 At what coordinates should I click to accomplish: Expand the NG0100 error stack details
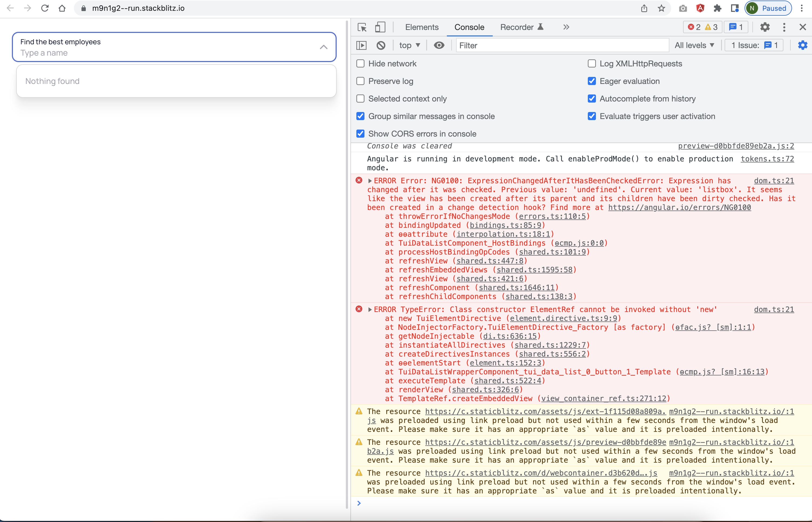pyautogui.click(x=370, y=181)
